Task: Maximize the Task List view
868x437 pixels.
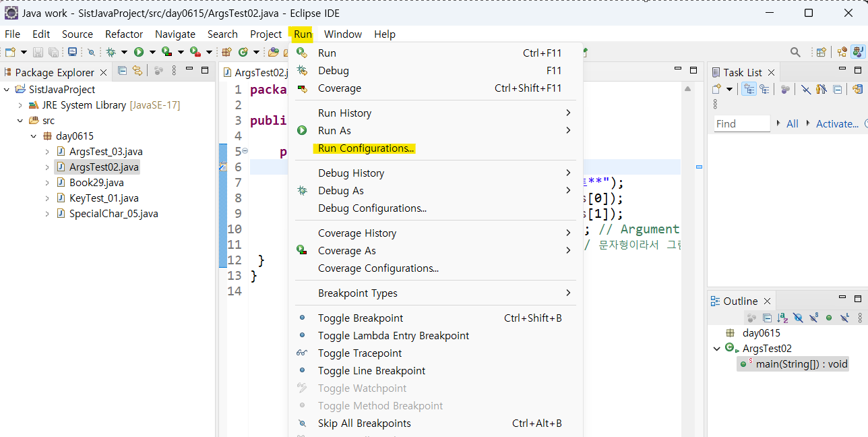Action: tap(857, 70)
